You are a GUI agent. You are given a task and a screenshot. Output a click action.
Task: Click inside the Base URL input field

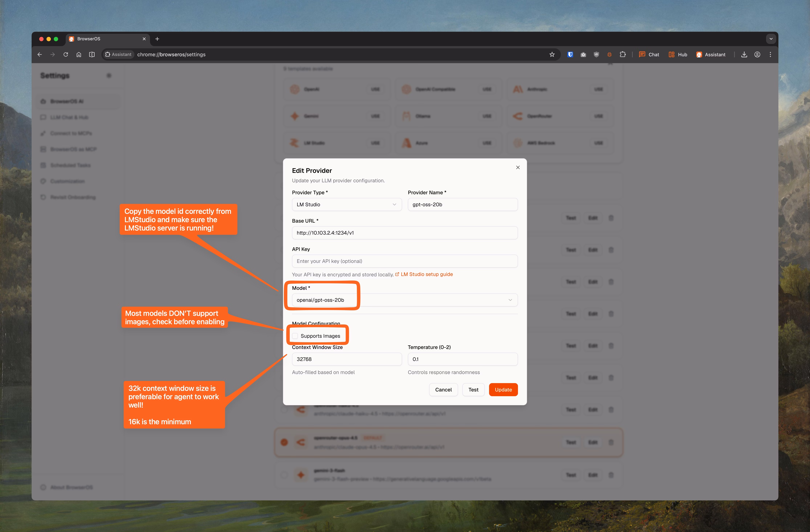coord(404,233)
